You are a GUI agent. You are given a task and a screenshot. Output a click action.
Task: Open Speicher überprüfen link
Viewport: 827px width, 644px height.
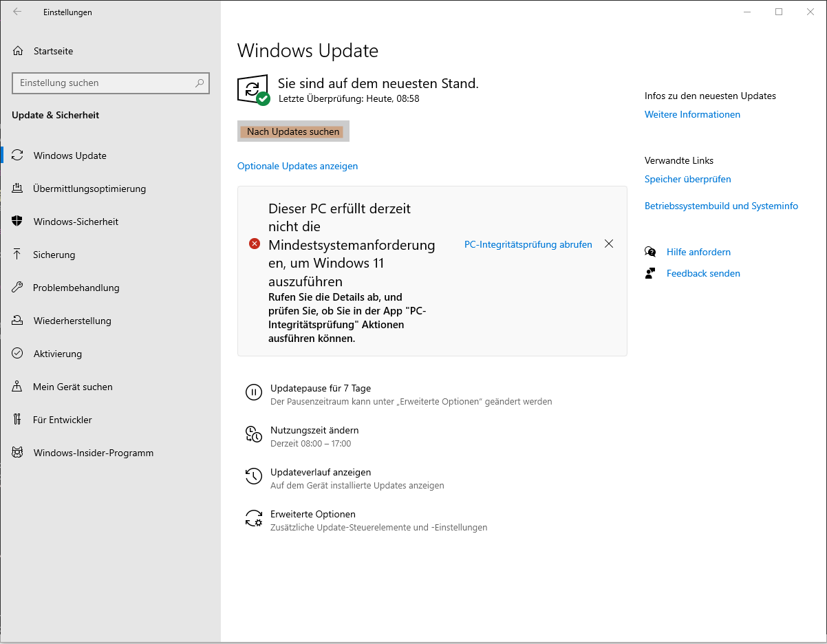pyautogui.click(x=688, y=179)
